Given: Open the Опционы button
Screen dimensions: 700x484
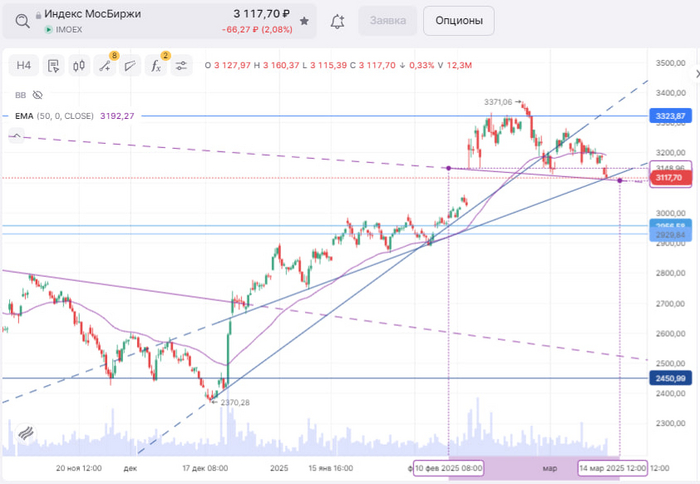Looking at the screenshot, I should coord(458,20).
